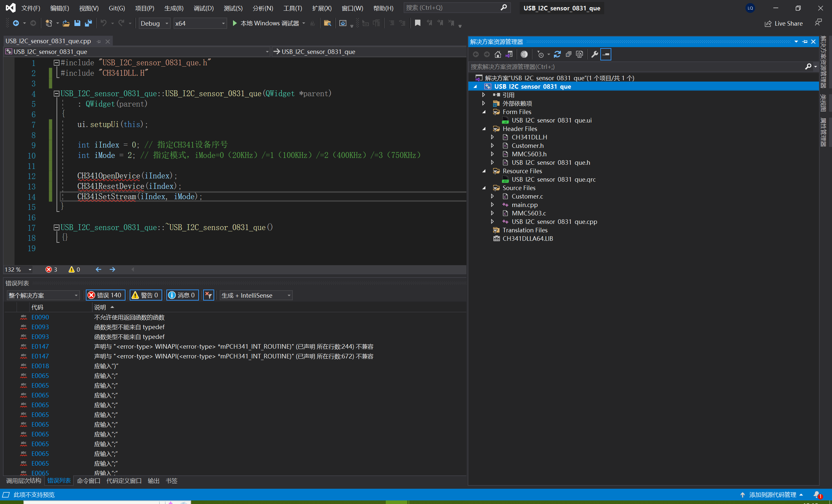Screen dimensions: 832x504
Task: Click the Open File folder icon
Action: coord(66,23)
